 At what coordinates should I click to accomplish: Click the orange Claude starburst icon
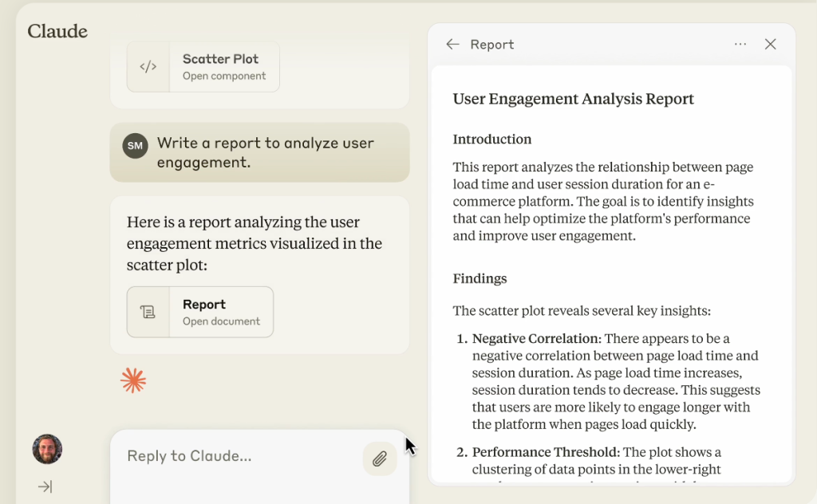133,380
